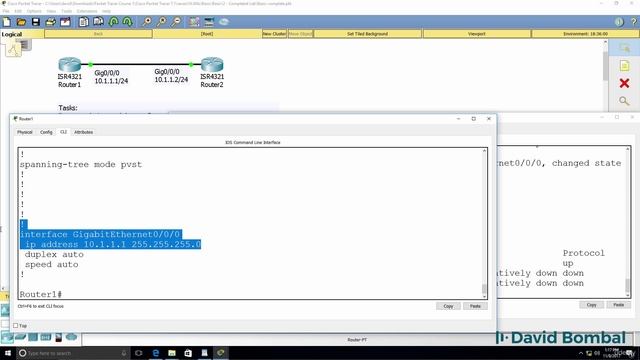Select Router1 device in workspace
This screenshot has width=640, height=360.
70,65
